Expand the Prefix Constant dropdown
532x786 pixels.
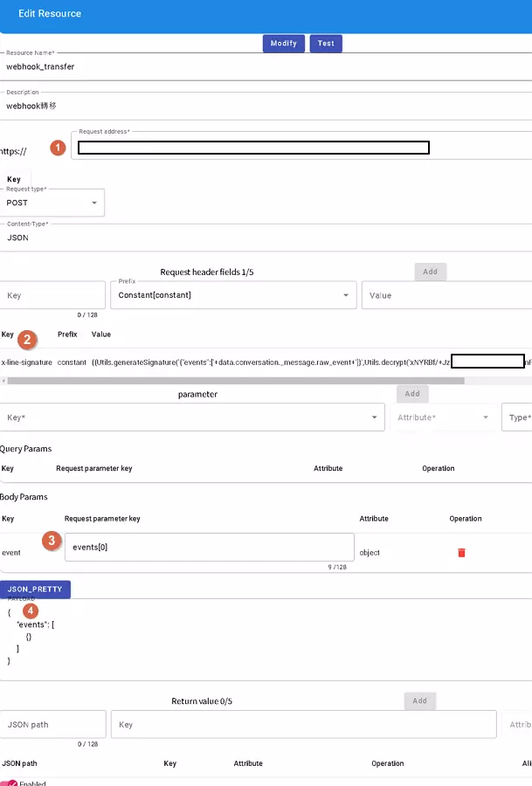point(233,295)
